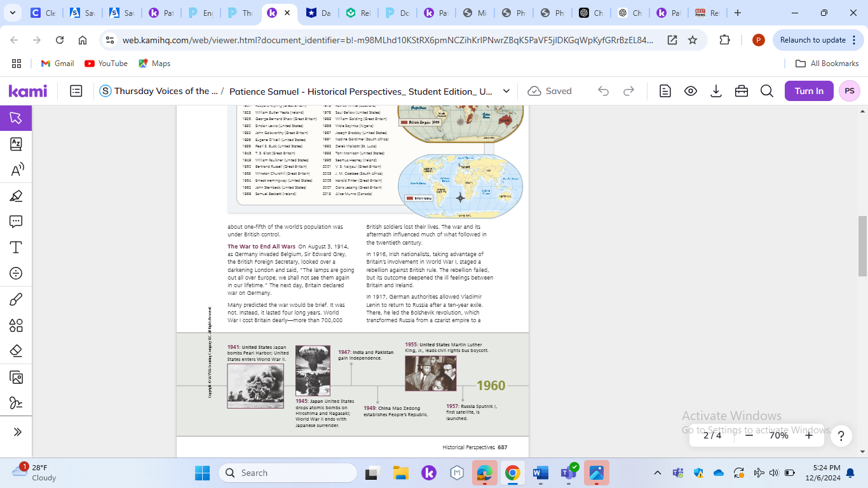Select the Dictionary tool in left sidebar
The image size is (868, 488).
16,144
